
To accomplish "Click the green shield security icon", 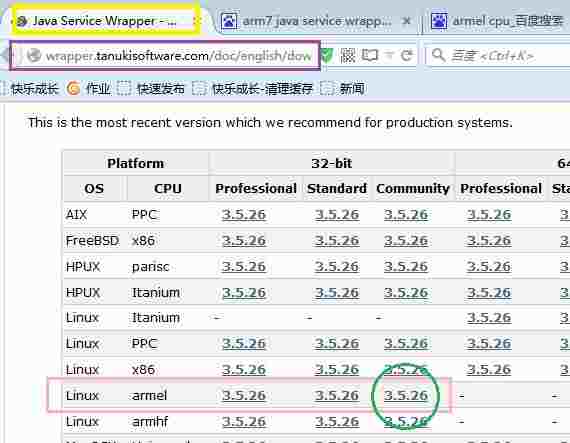I will [327, 56].
